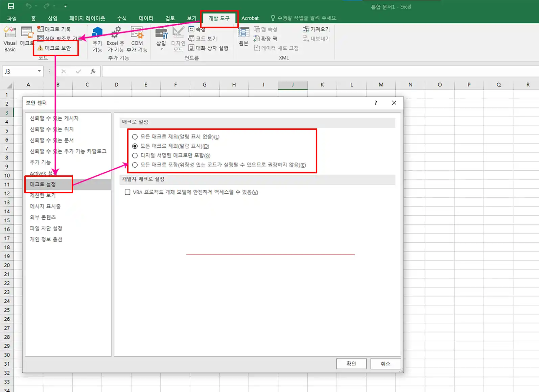This screenshot has width=539, height=392.
Task: Switch to the 수식 ribbon tab
Action: 122,18
